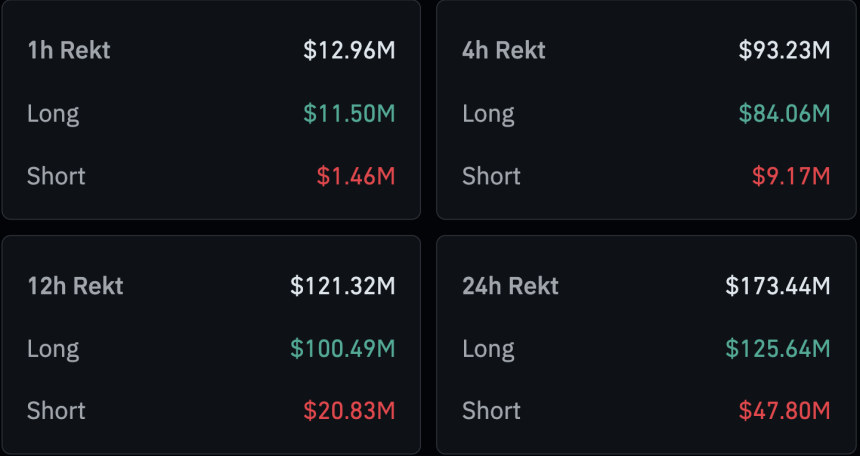The height and width of the screenshot is (456, 860).
Task: Select the 12h Rekt total $121.32M
Action: point(343,286)
